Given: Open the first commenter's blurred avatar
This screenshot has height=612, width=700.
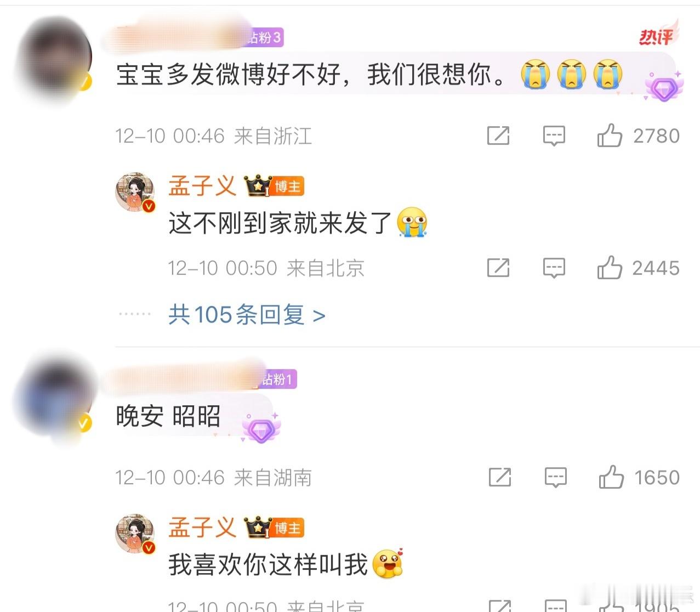Looking at the screenshot, I should coord(54,57).
